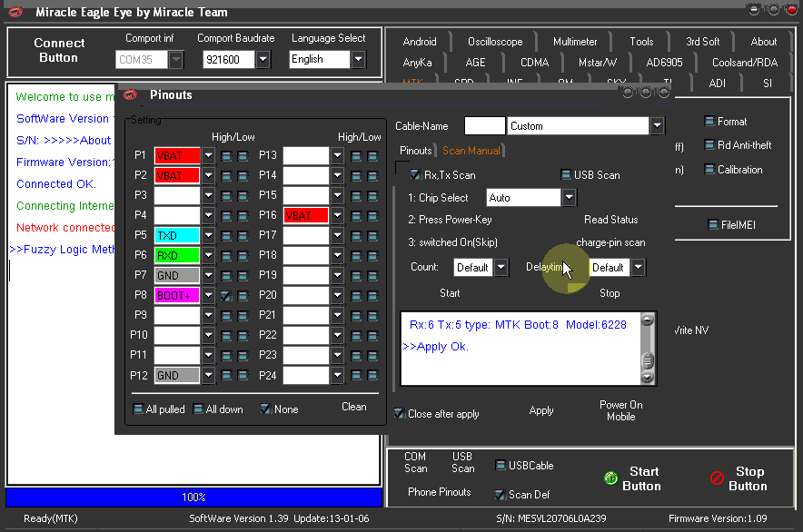Click the Power On Mobile button
This screenshot has height=532, width=803.
click(620, 410)
